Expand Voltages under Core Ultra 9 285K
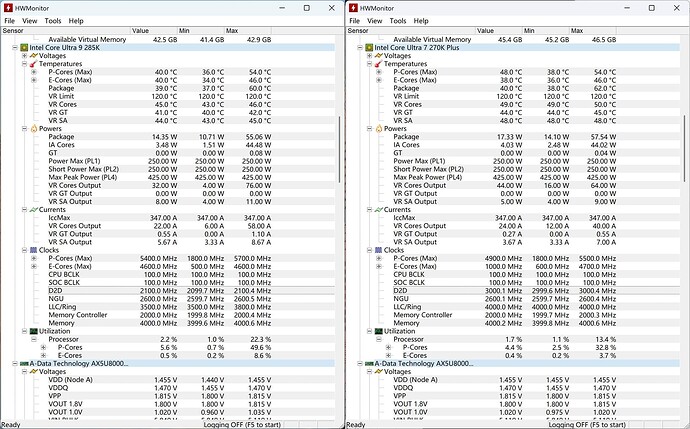The width and height of the screenshot is (690, 429). [x=25, y=56]
